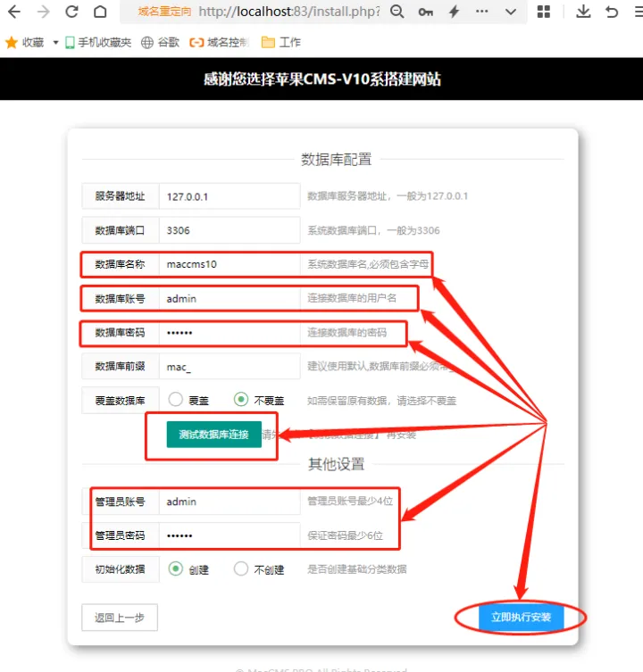Open the 域名控制 bookmark
This screenshot has width=643, height=672.
[219, 43]
